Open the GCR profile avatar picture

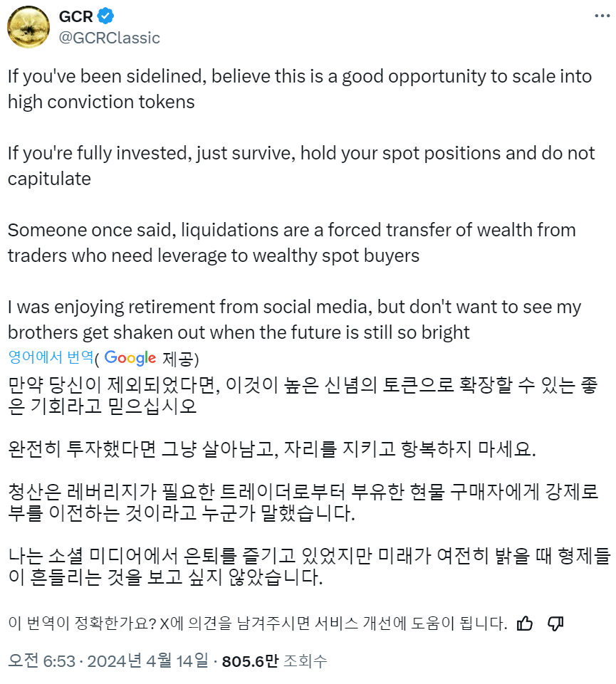[x=28, y=27]
